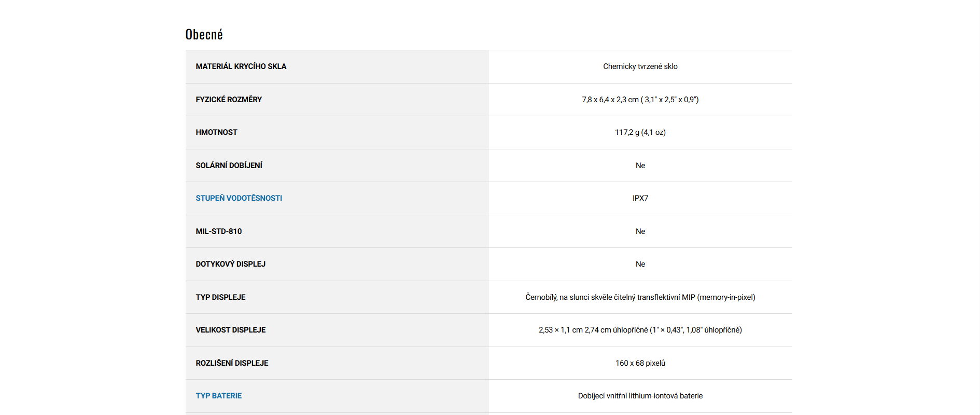Click the Velikost displeje row label
The image size is (980, 415).
click(x=230, y=330)
